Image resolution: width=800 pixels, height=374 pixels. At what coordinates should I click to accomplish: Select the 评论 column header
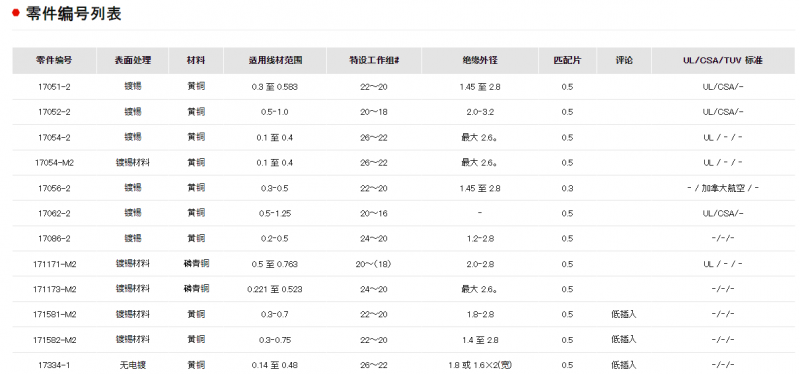point(623,60)
